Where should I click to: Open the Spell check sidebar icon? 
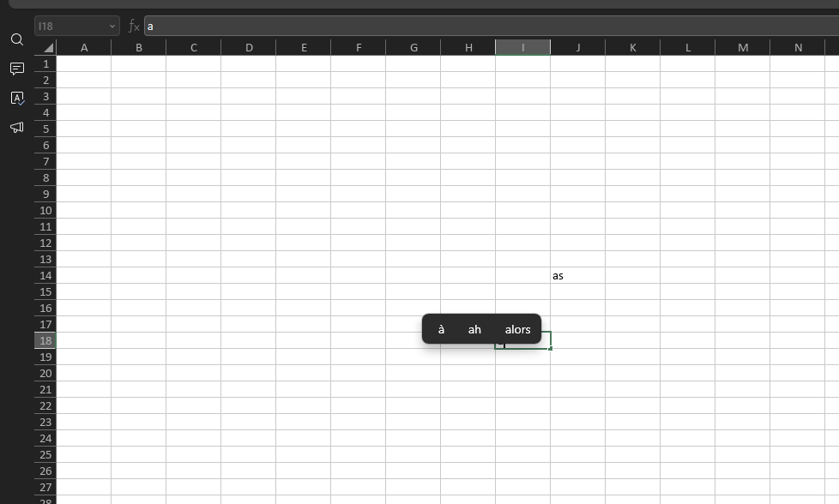pyautogui.click(x=16, y=98)
